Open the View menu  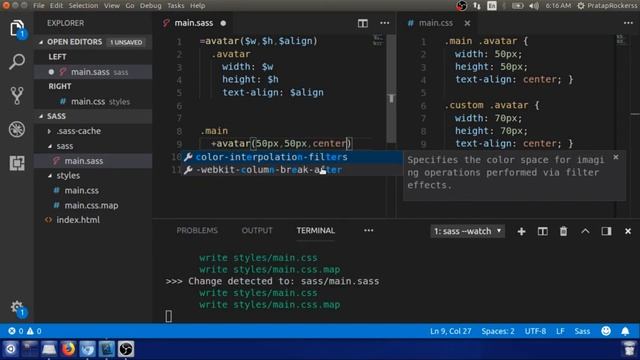(x=111, y=6)
